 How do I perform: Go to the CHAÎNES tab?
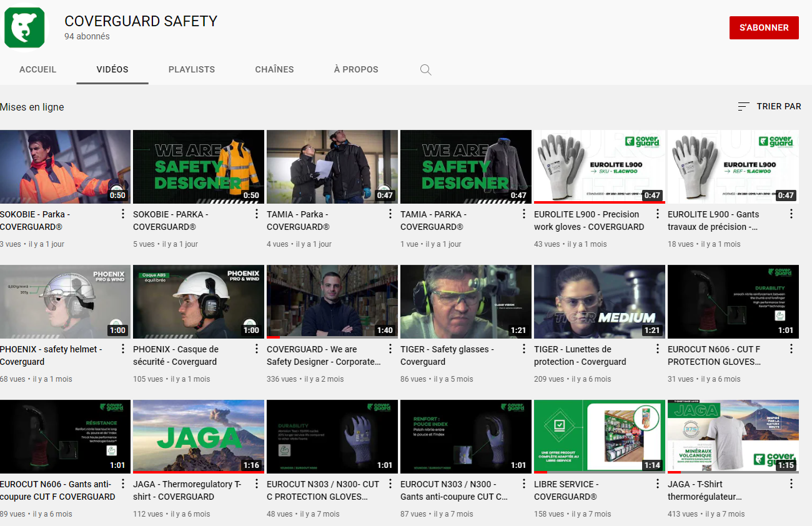click(274, 69)
